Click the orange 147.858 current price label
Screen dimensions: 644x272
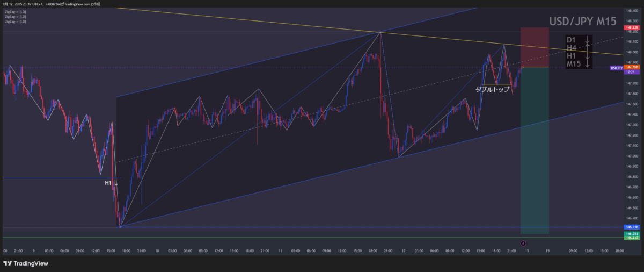tap(631, 67)
